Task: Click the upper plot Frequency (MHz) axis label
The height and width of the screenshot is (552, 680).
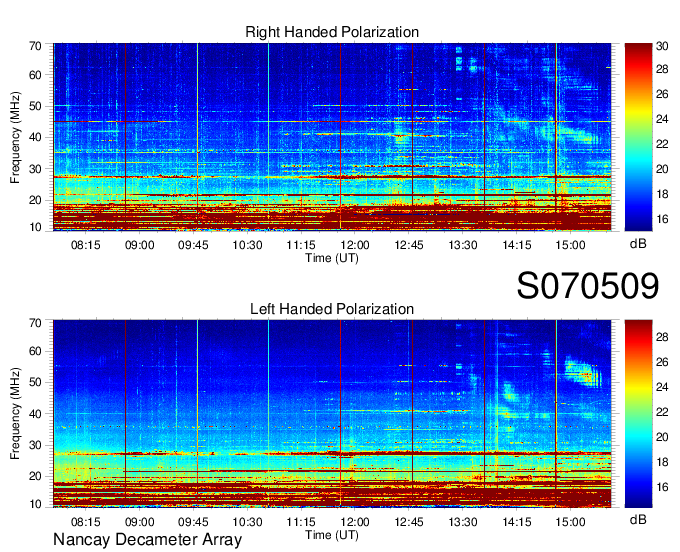Action: [x=15, y=137]
